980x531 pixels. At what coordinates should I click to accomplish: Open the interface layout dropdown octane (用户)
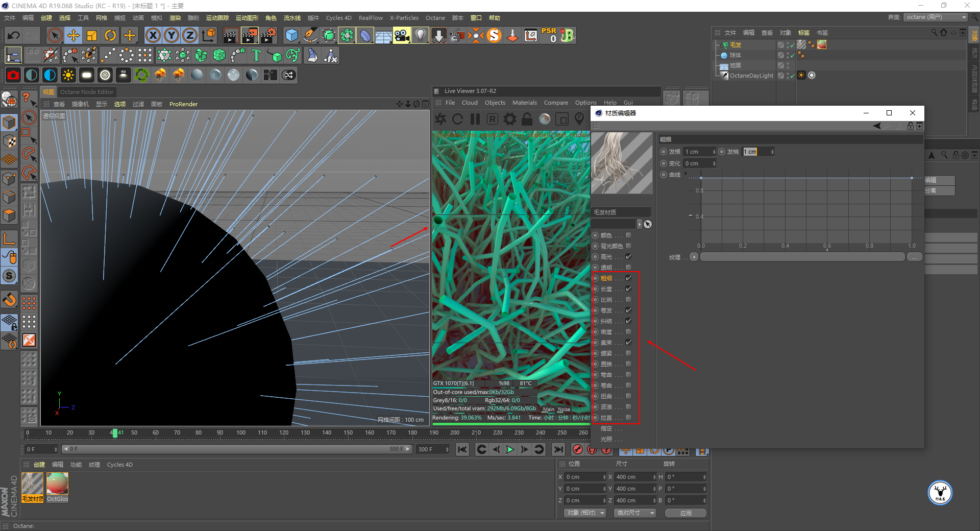point(936,17)
